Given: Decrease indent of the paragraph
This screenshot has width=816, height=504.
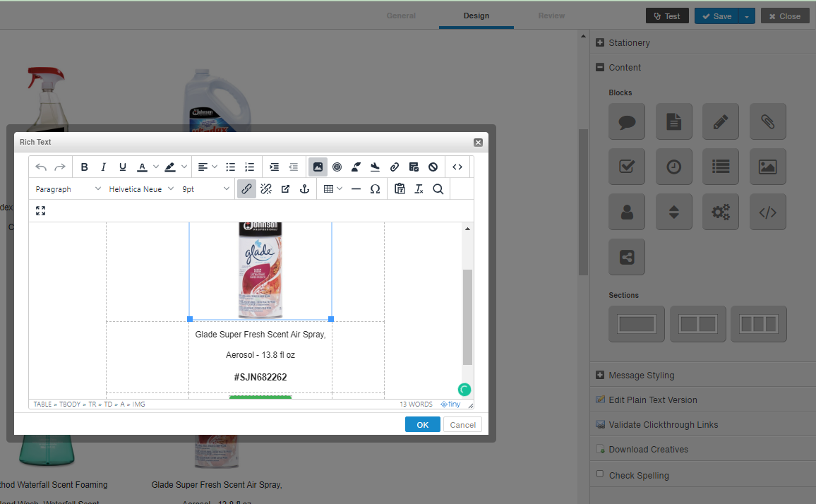Looking at the screenshot, I should click(x=294, y=167).
